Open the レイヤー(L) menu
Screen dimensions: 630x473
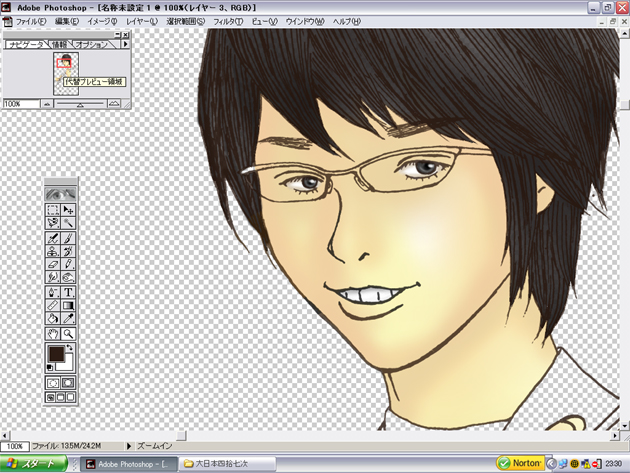click(x=142, y=22)
